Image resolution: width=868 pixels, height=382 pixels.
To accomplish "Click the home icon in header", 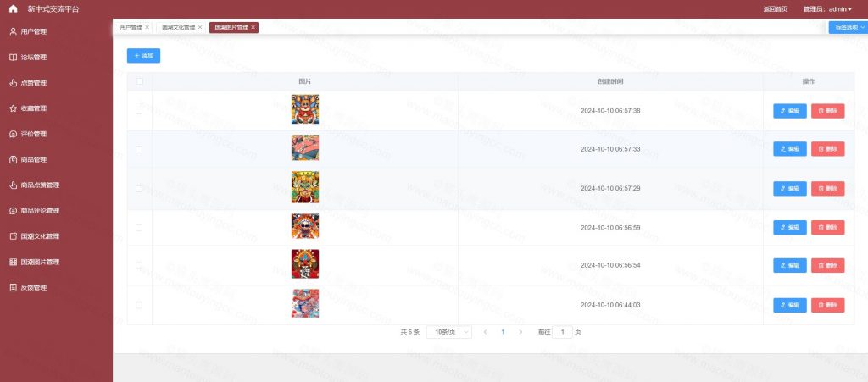I will 14,8.
